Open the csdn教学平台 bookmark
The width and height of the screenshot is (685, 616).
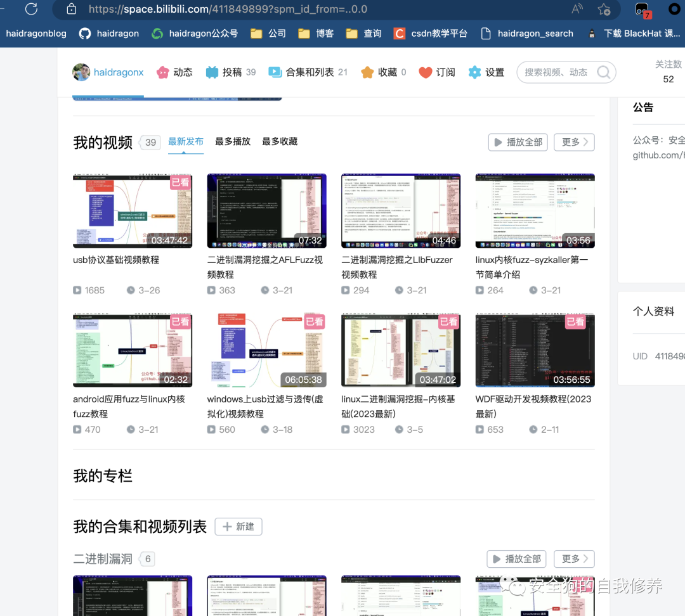pyautogui.click(x=430, y=34)
